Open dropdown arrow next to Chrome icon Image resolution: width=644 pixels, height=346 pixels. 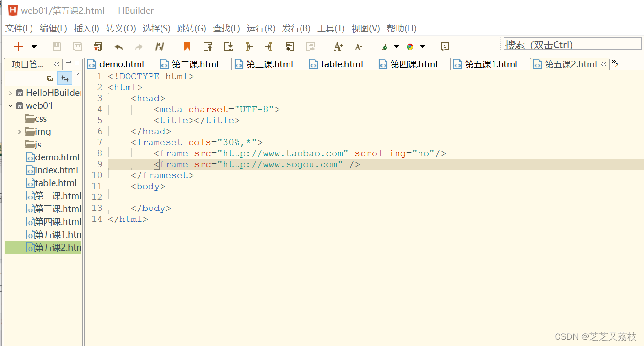tap(422, 46)
